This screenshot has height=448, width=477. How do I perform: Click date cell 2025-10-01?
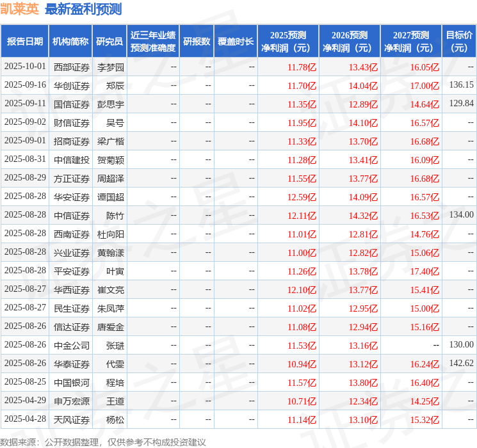point(25,67)
